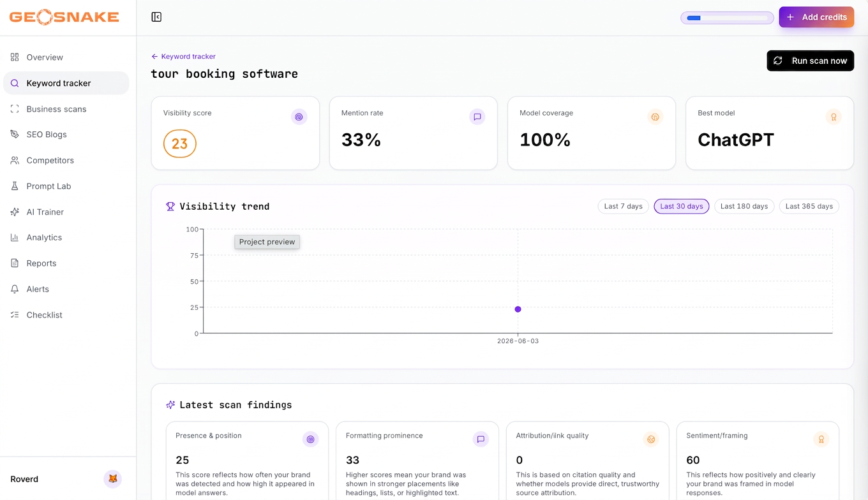The width and height of the screenshot is (868, 500).
Task: Click the Best model award icon
Action: pos(833,117)
